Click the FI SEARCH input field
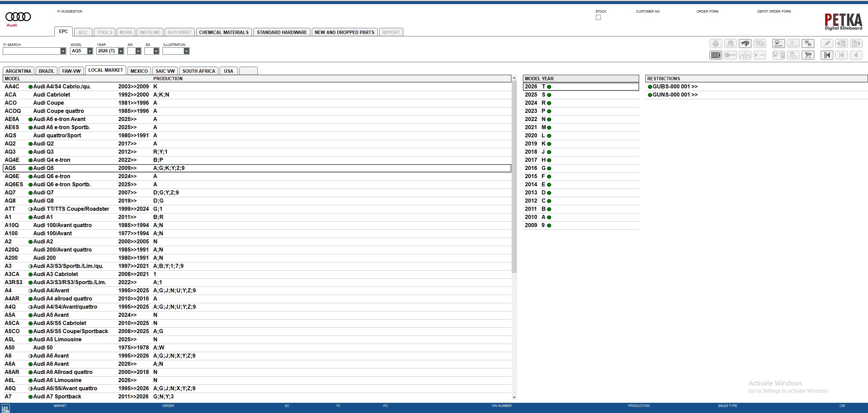This screenshot has height=413, width=868. pos(31,51)
